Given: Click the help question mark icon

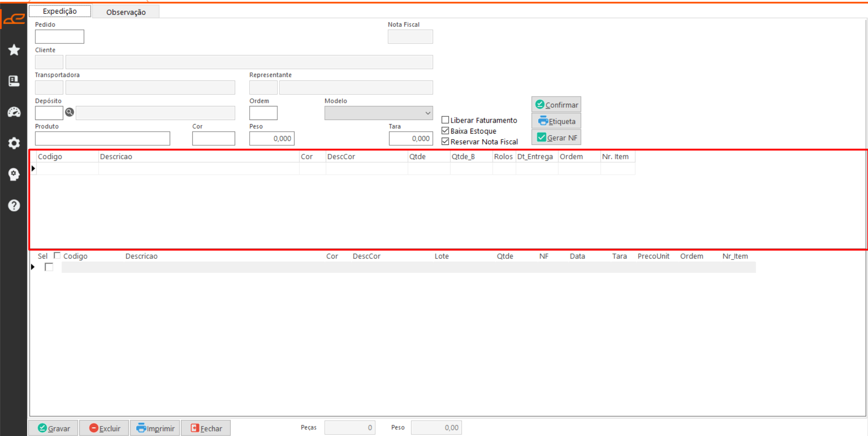Looking at the screenshot, I should pyautogui.click(x=14, y=206).
